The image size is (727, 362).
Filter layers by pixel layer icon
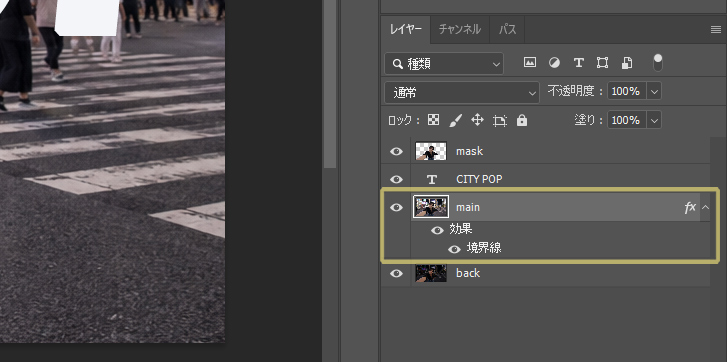pos(529,63)
